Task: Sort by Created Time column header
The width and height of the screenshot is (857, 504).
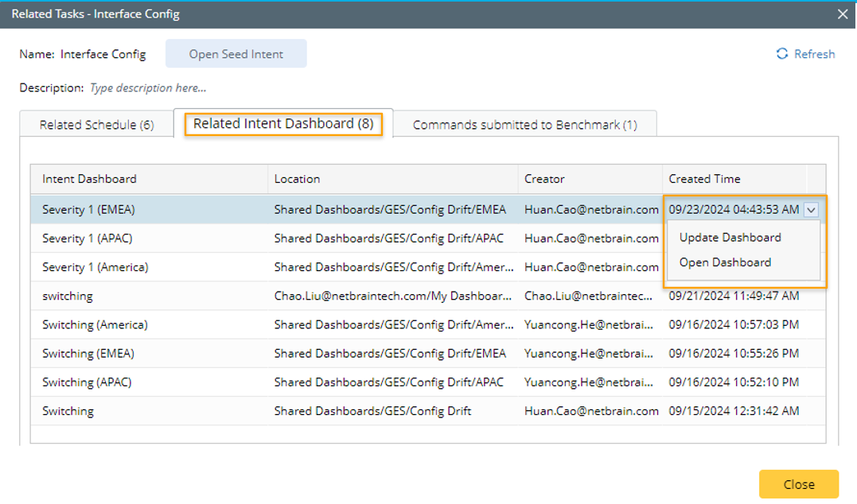Action: click(x=704, y=179)
